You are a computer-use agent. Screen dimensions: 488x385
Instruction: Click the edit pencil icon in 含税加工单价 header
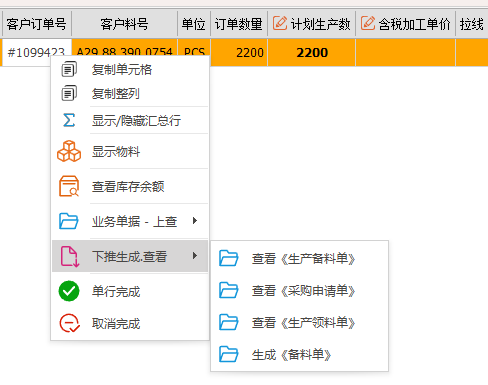click(368, 23)
